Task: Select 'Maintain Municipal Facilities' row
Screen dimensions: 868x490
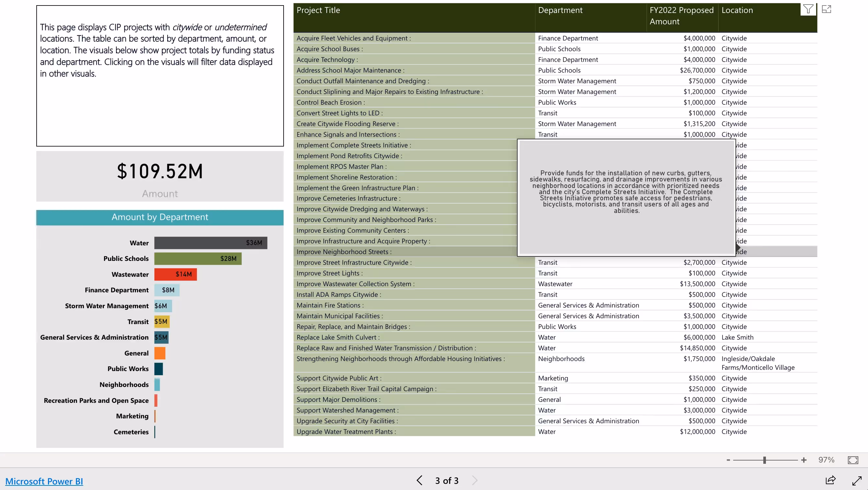Action: point(555,316)
